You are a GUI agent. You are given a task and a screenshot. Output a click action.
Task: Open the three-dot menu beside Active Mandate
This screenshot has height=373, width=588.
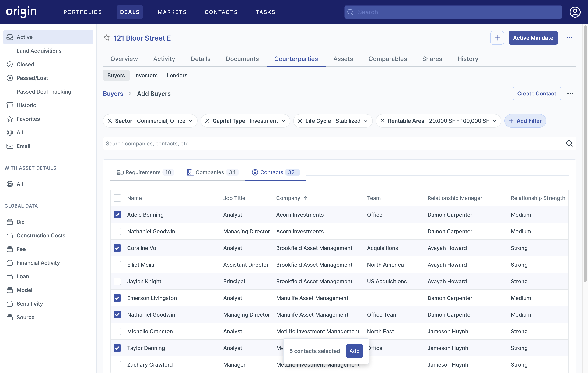(569, 38)
